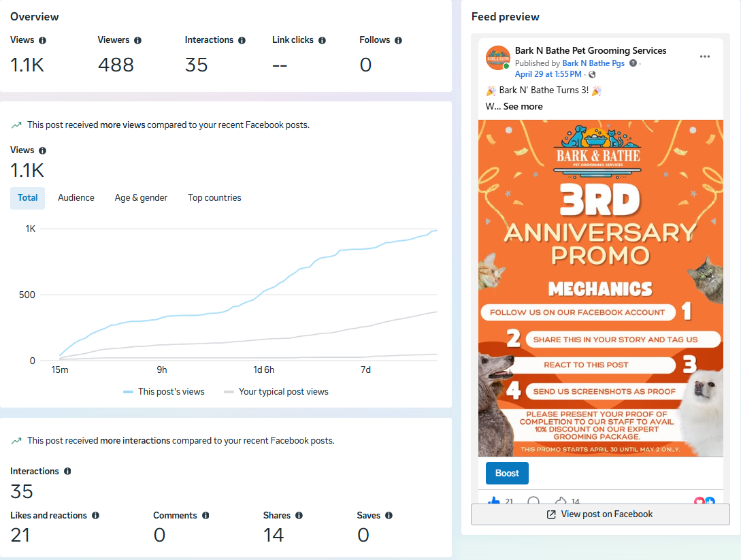This screenshot has height=560, width=741.
Task: Click info icon next to Follows
Action: click(x=398, y=41)
